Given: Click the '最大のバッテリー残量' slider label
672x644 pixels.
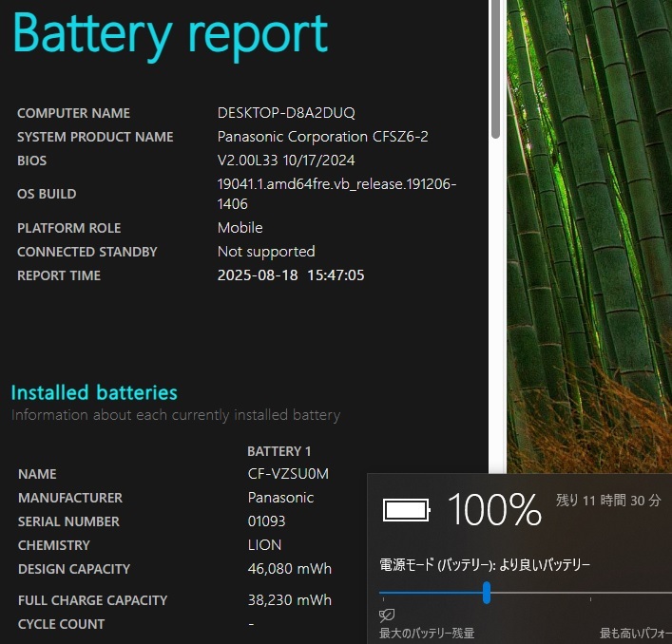Looking at the screenshot, I should (x=427, y=633).
